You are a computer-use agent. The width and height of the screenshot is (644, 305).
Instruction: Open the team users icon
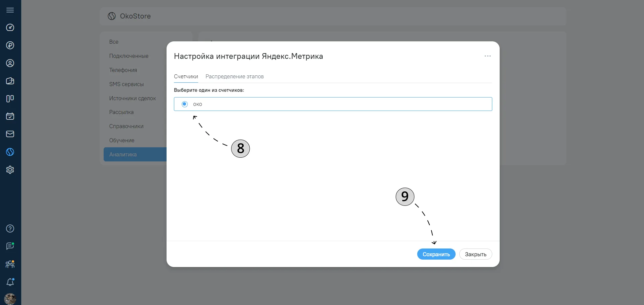pyautogui.click(x=10, y=264)
